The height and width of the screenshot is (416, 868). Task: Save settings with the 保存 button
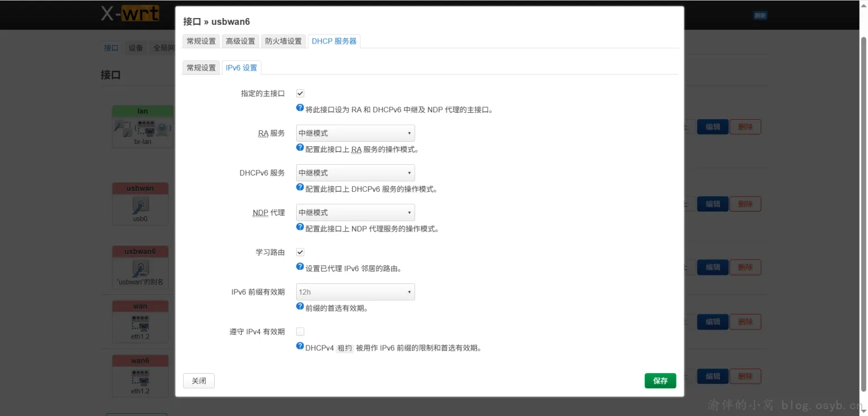(660, 380)
